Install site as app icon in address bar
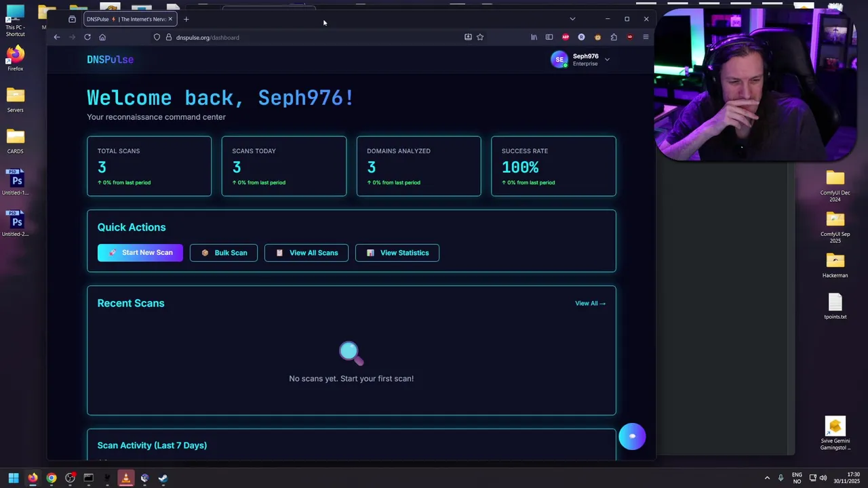The height and width of the screenshot is (488, 868). pyautogui.click(x=468, y=37)
